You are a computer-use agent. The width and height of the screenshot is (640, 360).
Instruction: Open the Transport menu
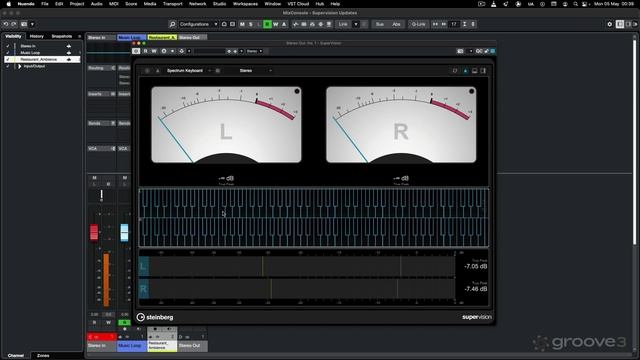click(173, 4)
